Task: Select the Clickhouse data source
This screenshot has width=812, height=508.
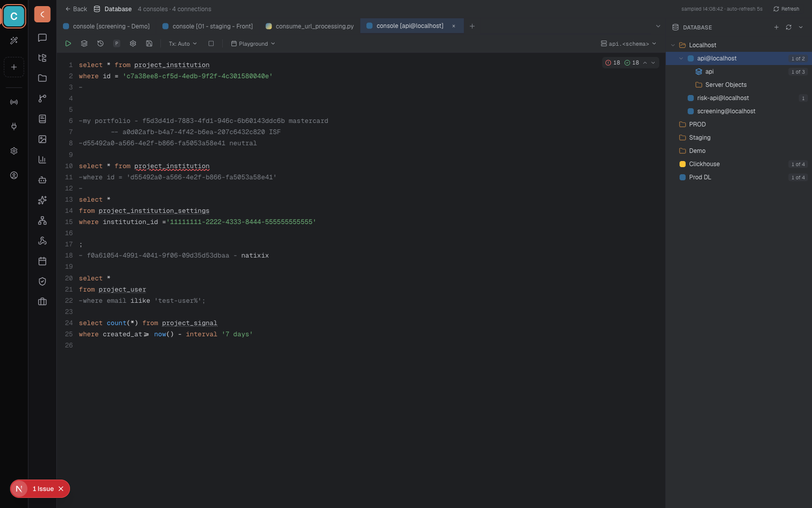Action: coord(739,164)
